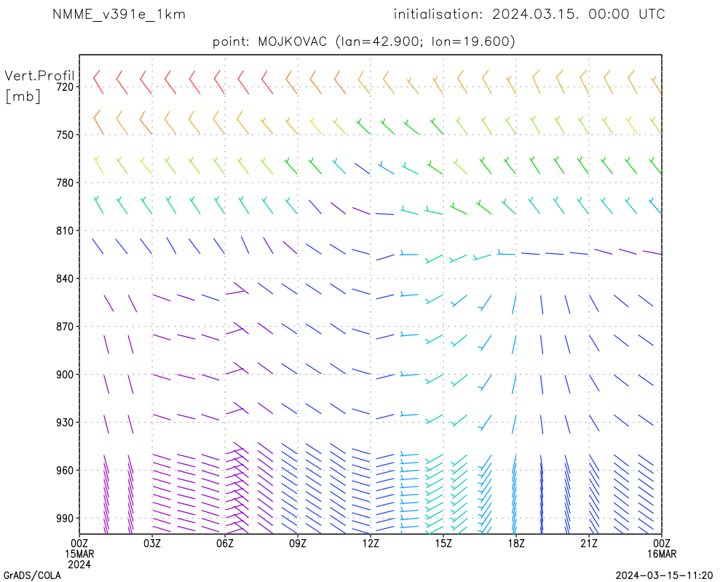Image resolution: width=728 pixels, height=582 pixels.
Task: Click the NMME_v391e_1km model title
Action: (119, 15)
